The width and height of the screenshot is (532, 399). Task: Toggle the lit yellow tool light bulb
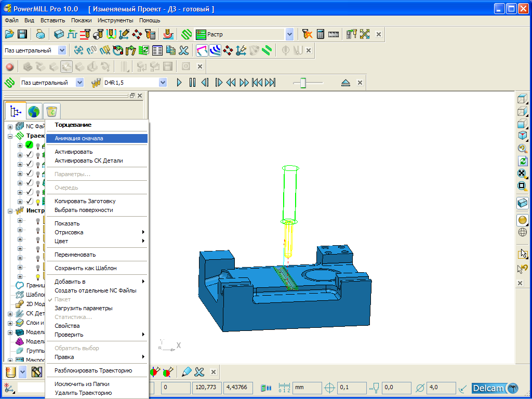coord(38,276)
